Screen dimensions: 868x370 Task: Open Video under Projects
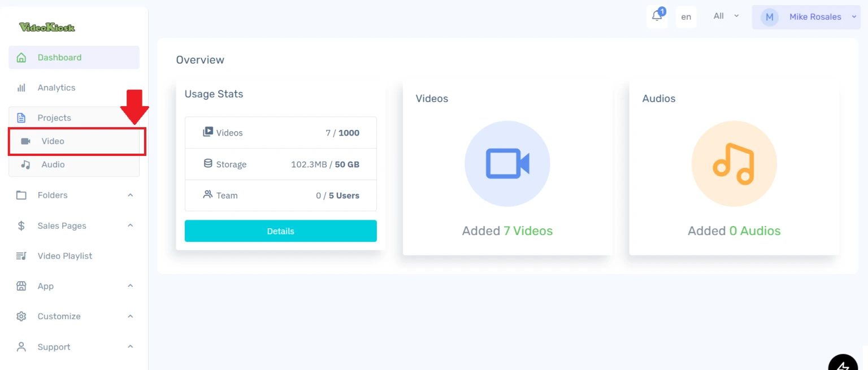click(53, 141)
